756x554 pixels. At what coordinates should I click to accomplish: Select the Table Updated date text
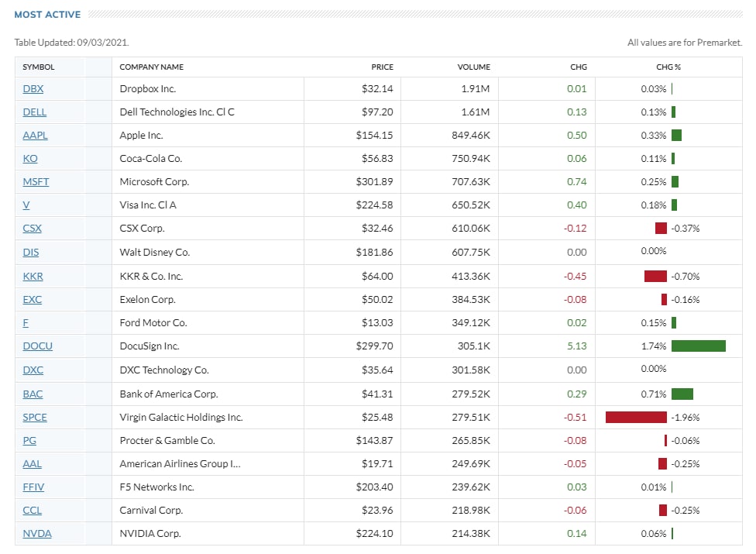click(72, 43)
